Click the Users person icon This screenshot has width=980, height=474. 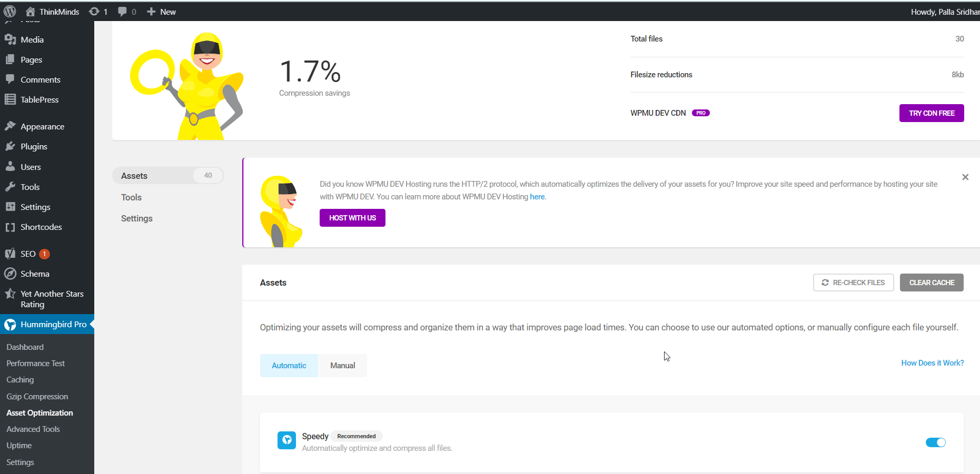click(x=10, y=167)
